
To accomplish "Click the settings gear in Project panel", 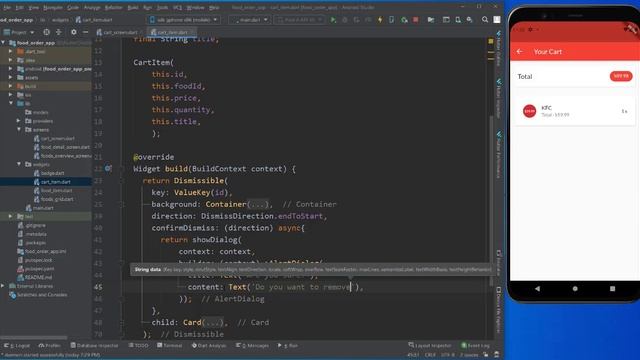I will pyautogui.click(x=73, y=32).
